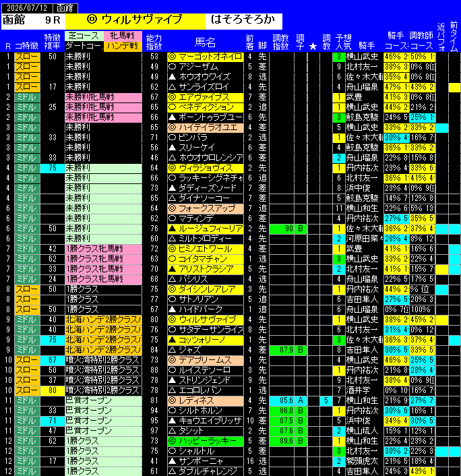Viewport: 461px width, 476px height.
Task: Click the yellow banner ウィルサヴァイブ headline
Action: (x=135, y=21)
